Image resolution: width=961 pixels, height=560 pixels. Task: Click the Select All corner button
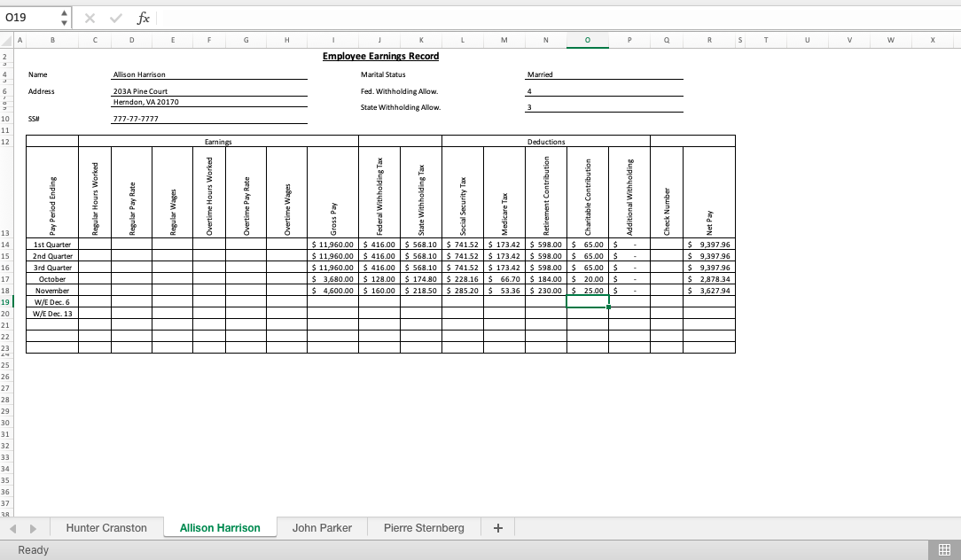coord(7,40)
